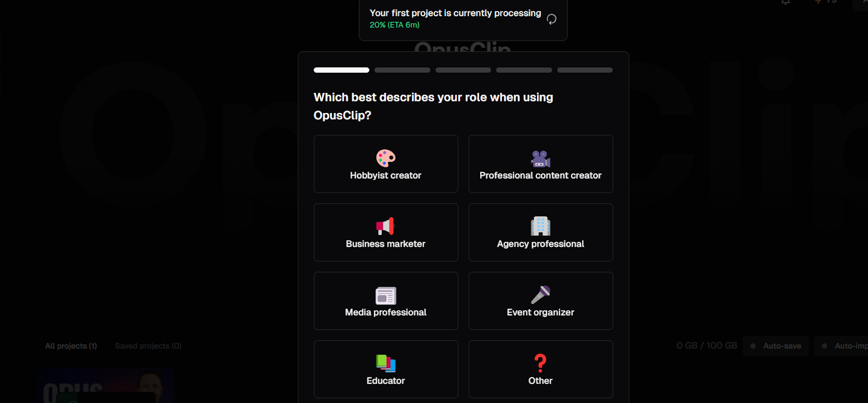Choose the Hobbyist creator label
The image size is (868, 403).
(x=386, y=175)
